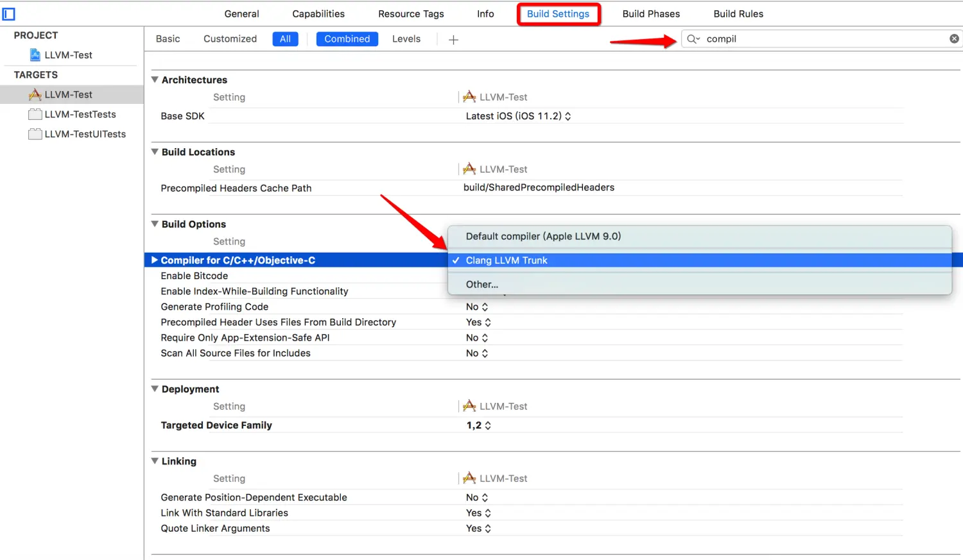The image size is (963, 560).
Task: Add a build setting with the plus button
Action: 453,40
